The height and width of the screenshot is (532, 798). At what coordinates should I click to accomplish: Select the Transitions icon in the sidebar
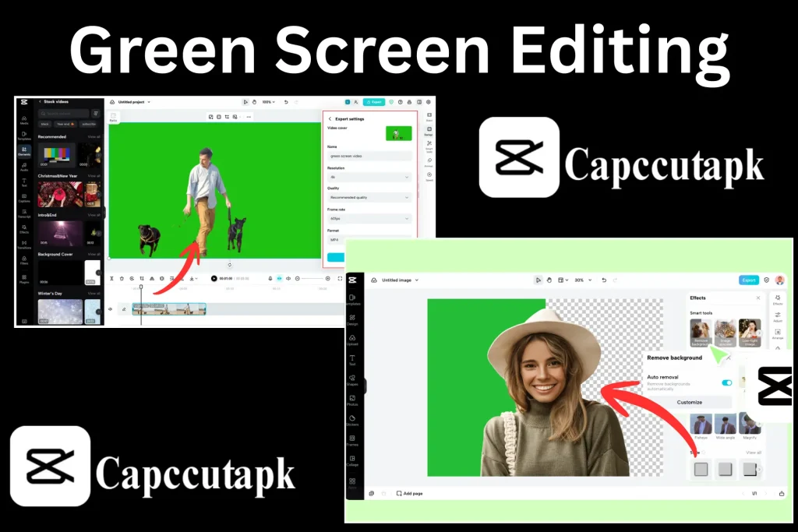pyautogui.click(x=23, y=244)
